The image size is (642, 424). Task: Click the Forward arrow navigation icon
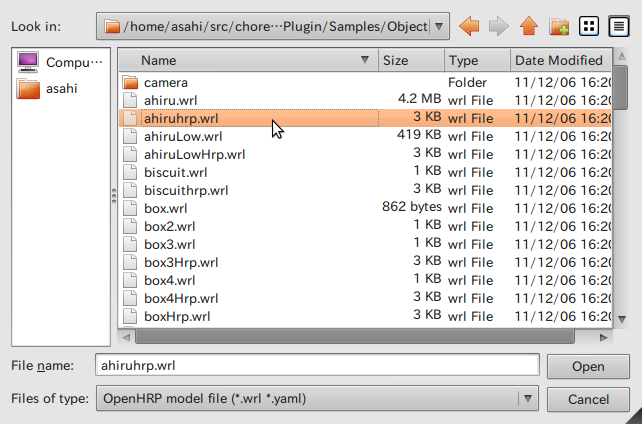pyautogui.click(x=500, y=26)
